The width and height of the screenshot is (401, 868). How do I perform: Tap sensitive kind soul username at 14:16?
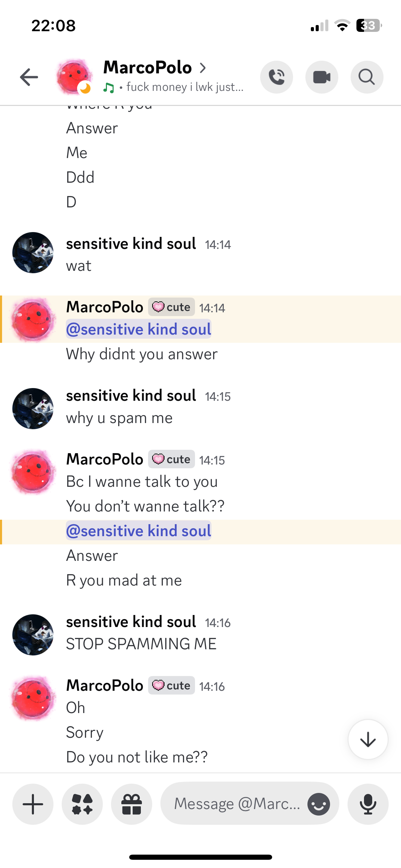(131, 622)
